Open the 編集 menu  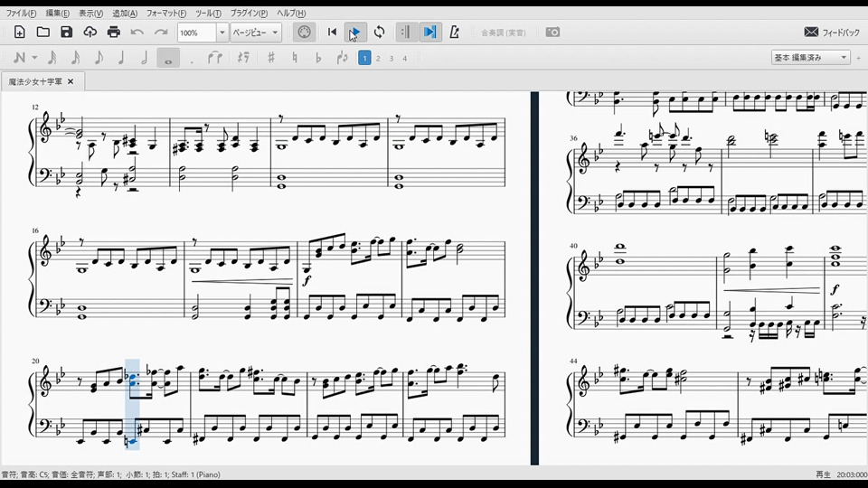(58, 14)
